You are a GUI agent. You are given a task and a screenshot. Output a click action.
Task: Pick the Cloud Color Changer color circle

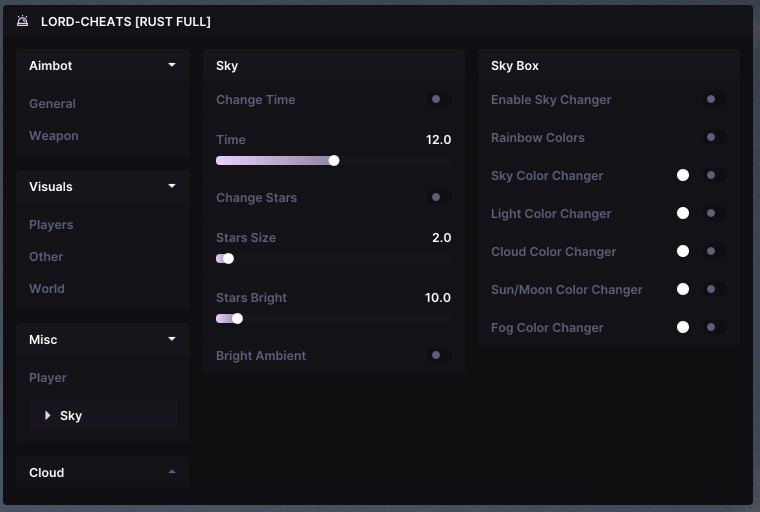[683, 251]
